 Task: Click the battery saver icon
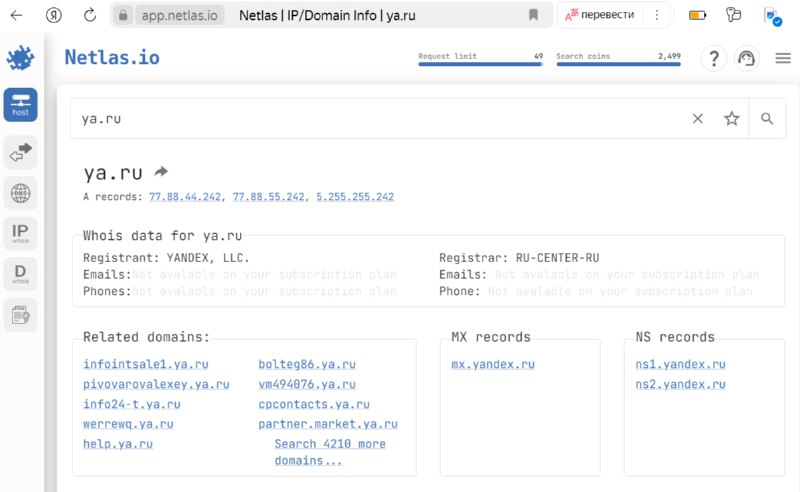pyautogui.click(x=697, y=15)
